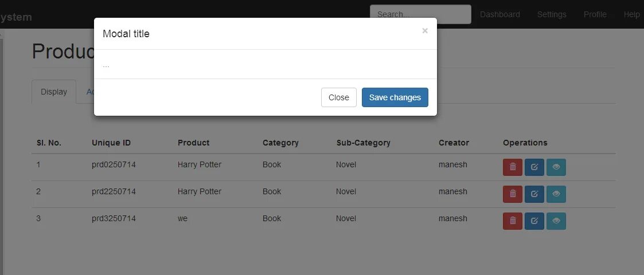The image size is (644, 275).
Task: Click the red delete icon for prd0250714
Action: [x=512, y=167]
